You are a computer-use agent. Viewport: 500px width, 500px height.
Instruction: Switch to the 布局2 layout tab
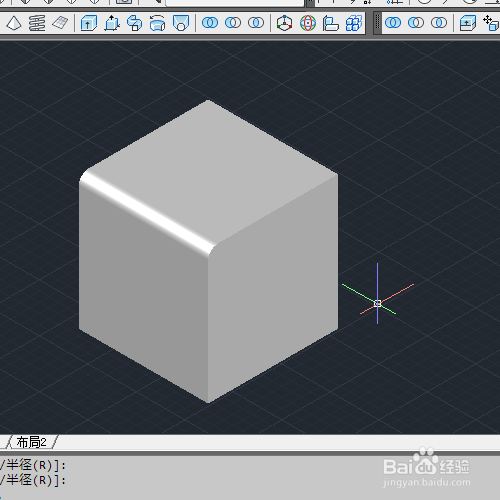tap(31, 442)
